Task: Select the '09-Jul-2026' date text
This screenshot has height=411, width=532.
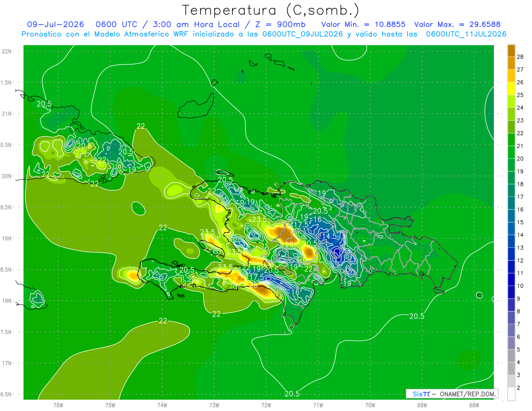Action: [55, 24]
